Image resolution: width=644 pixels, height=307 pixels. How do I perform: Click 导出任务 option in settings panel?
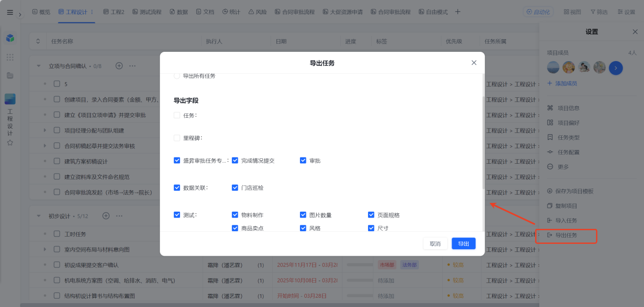[x=562, y=235]
